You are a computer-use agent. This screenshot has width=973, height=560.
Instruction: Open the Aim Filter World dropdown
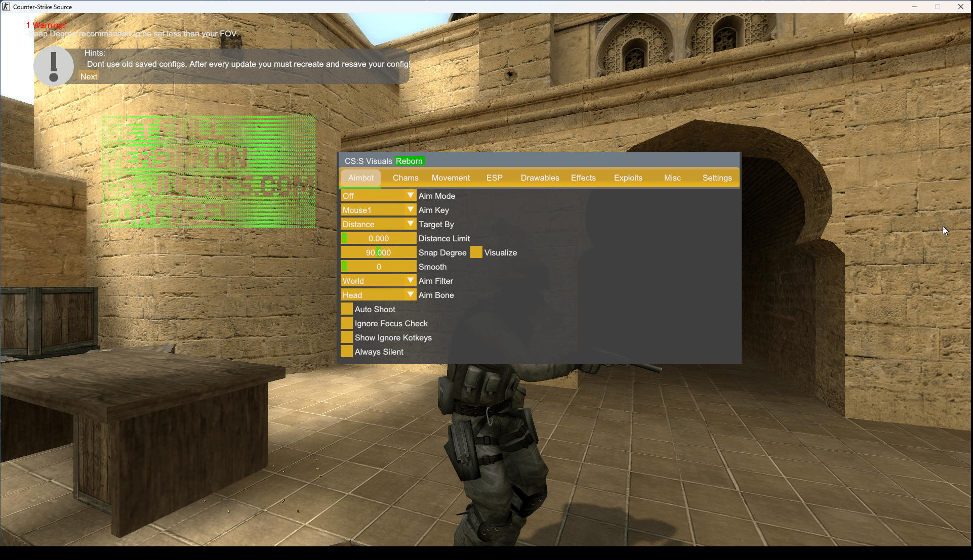tap(379, 281)
